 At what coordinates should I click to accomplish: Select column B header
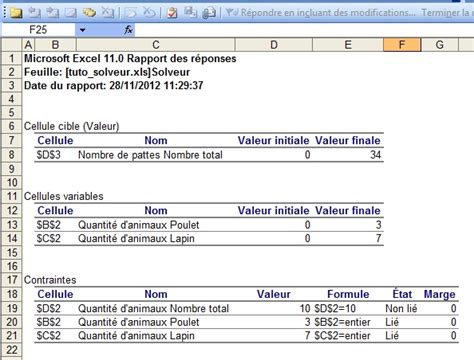(55, 45)
